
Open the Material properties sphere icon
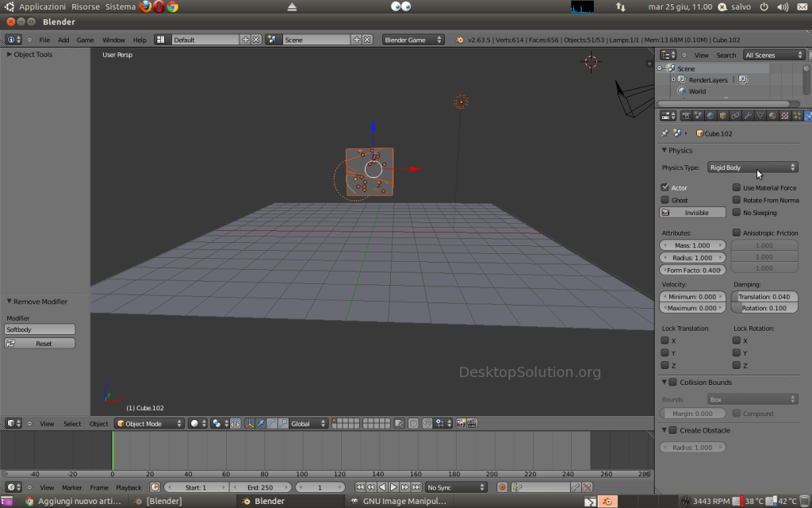click(772, 116)
